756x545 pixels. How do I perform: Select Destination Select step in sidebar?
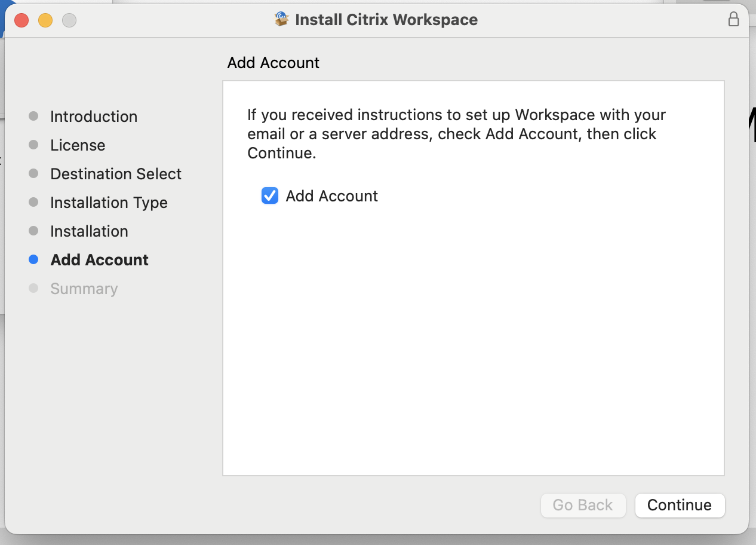(x=116, y=174)
